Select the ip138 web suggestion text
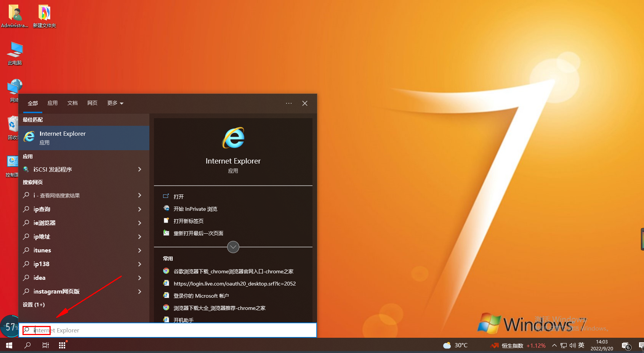Screen dimensions: 644x353 coord(42,264)
